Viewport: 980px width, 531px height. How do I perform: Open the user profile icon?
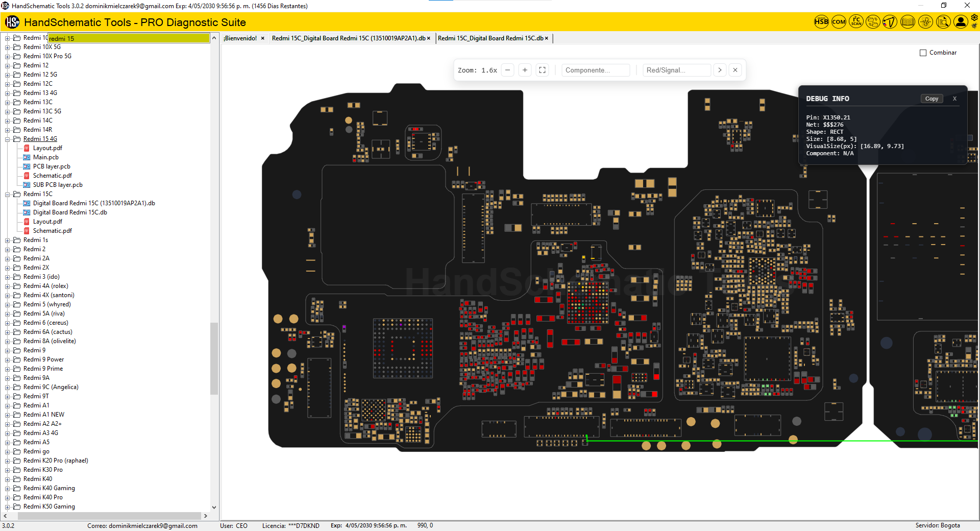click(x=961, y=22)
